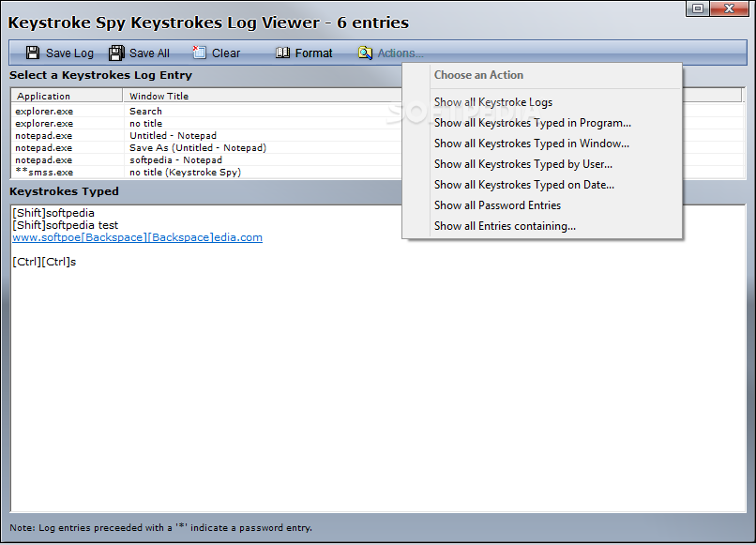Choose Show all Keystrokes Typed in Window

[531, 144]
